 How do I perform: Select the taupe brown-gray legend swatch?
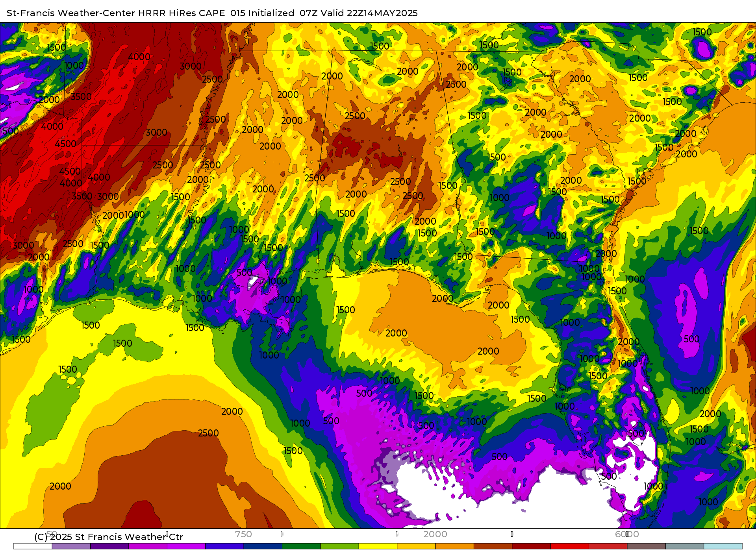(x=646, y=546)
